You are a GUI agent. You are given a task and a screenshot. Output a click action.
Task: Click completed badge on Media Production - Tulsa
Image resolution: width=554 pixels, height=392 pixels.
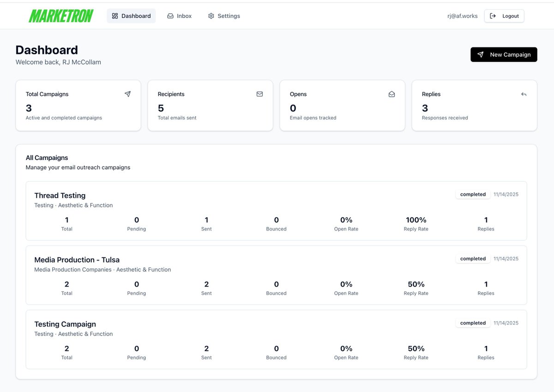coord(473,259)
